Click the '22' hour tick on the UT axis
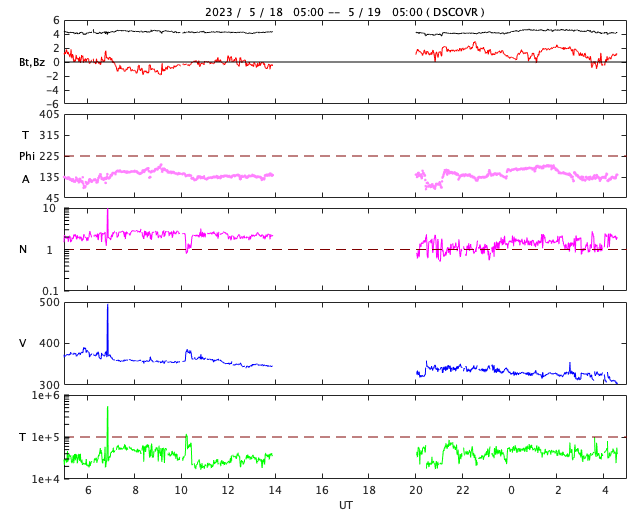 point(463,490)
